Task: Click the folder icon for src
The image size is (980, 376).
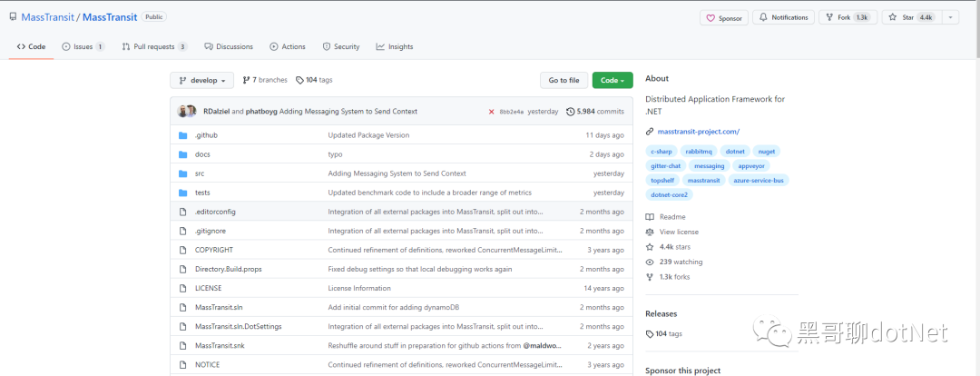Action: pos(183,173)
